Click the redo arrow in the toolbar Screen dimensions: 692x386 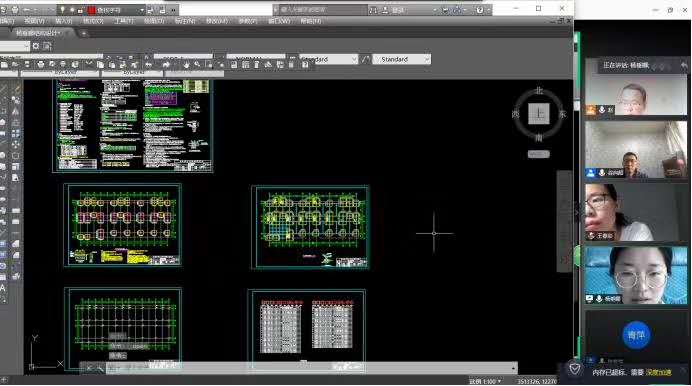166,65
